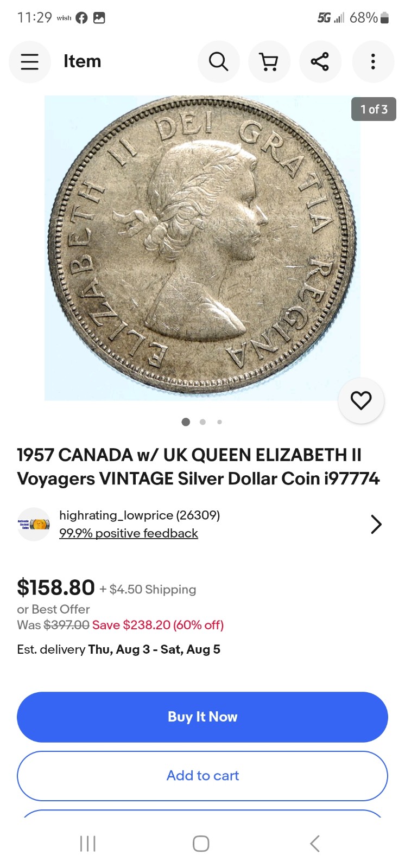Select the third image dot indicator

click(219, 422)
